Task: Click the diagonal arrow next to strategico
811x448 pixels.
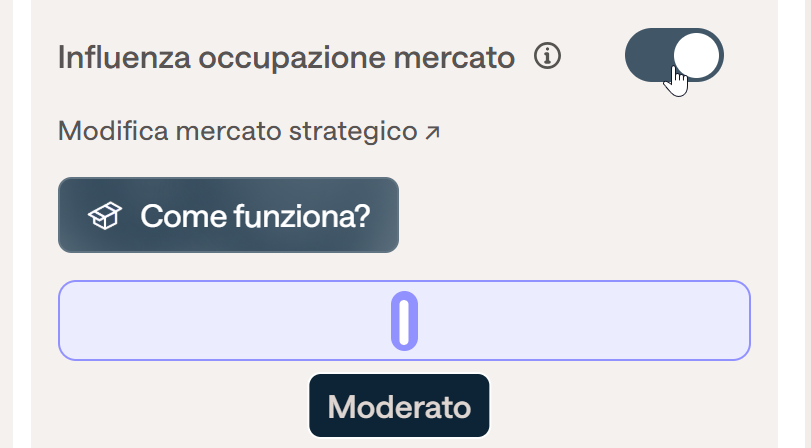Action: [x=432, y=133]
